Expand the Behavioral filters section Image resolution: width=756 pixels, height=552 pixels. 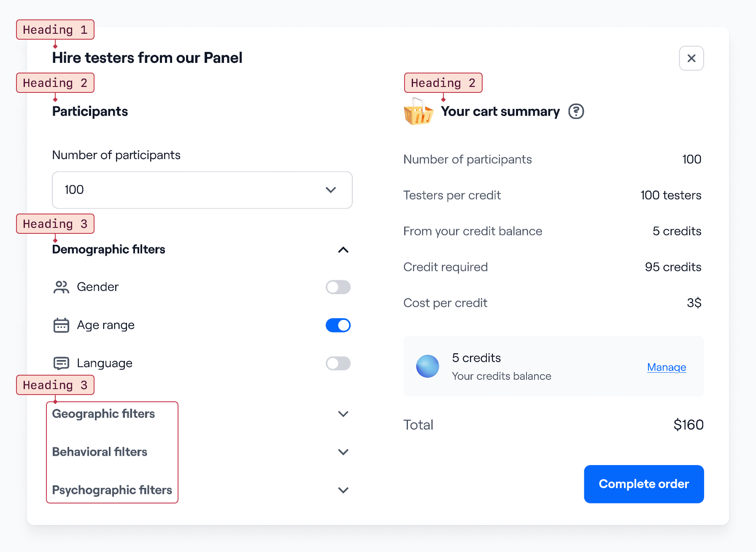coord(343,452)
